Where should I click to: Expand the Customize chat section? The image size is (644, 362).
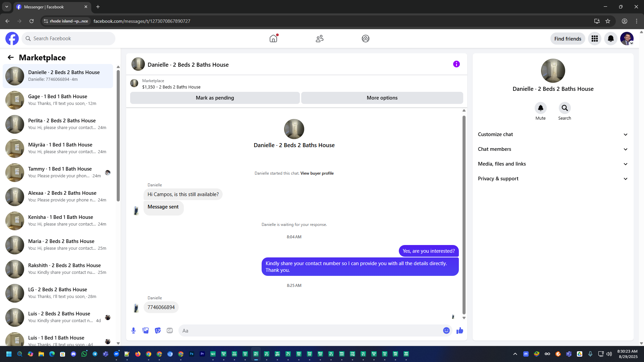point(552,134)
